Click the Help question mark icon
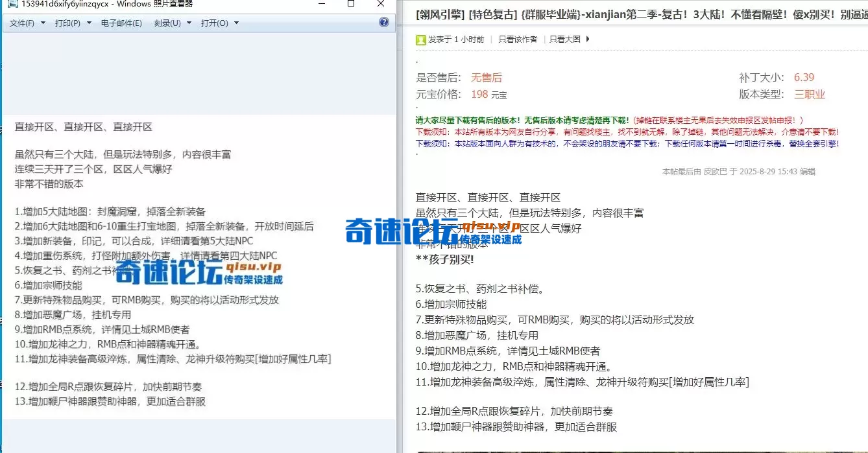The width and height of the screenshot is (868, 453). (385, 22)
